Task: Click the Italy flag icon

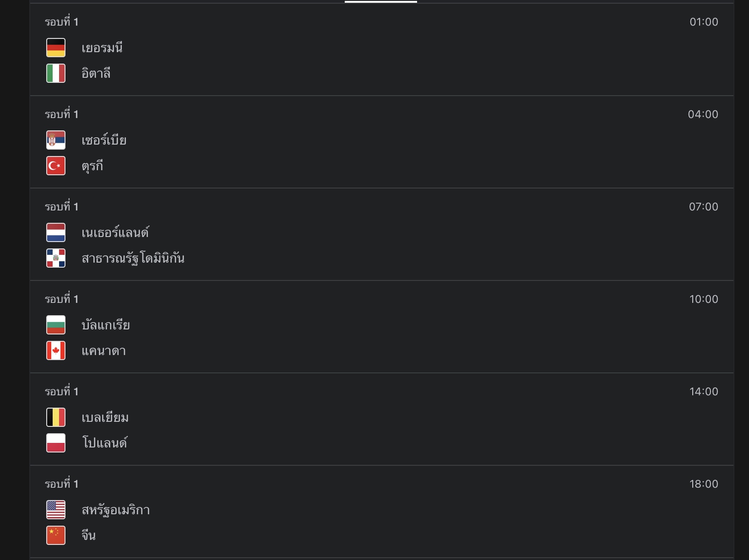Action: coord(56,74)
